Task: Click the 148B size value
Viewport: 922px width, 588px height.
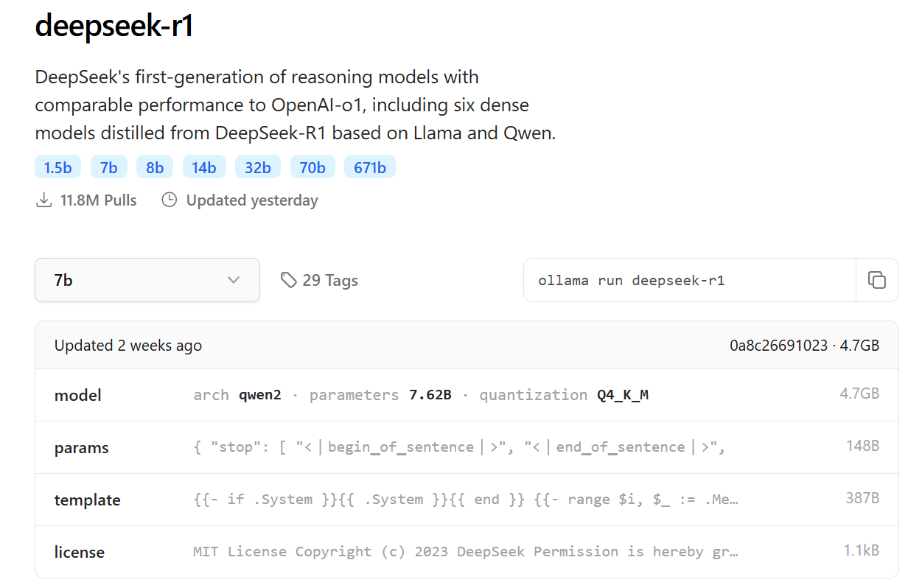Action: [x=862, y=446]
